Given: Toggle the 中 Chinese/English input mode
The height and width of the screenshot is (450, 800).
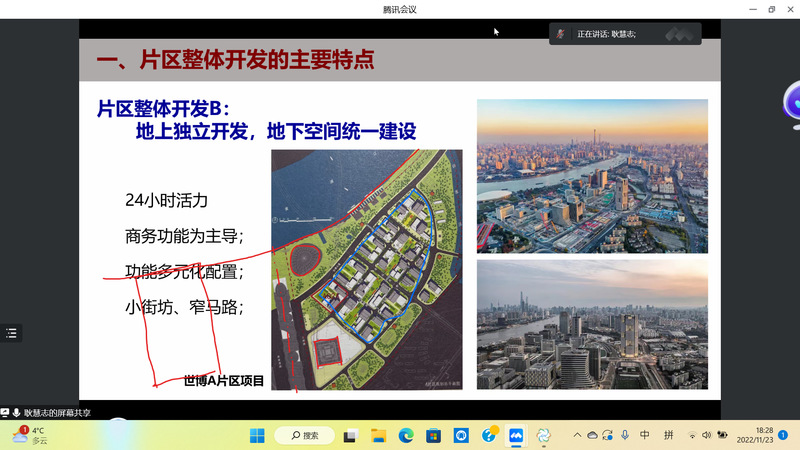Looking at the screenshot, I should (645, 435).
